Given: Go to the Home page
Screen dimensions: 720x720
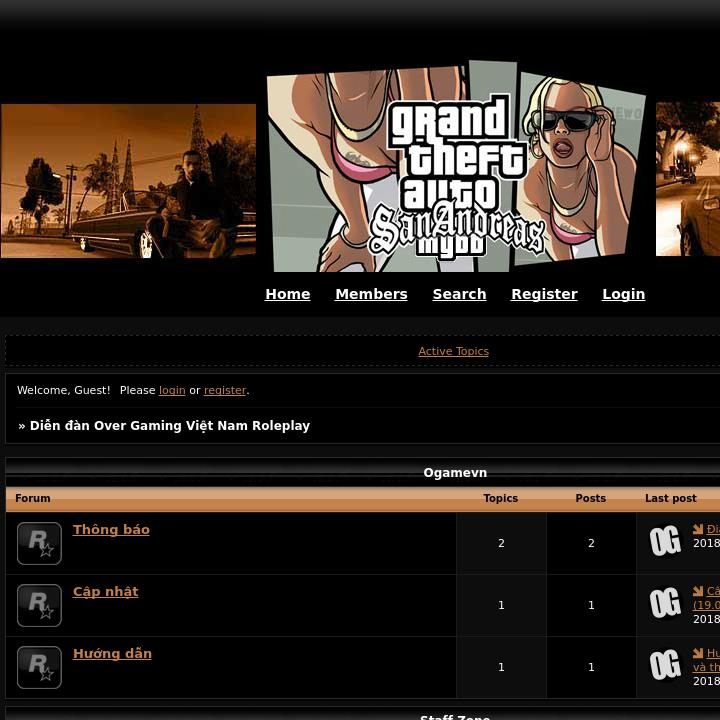Looking at the screenshot, I should tap(287, 294).
